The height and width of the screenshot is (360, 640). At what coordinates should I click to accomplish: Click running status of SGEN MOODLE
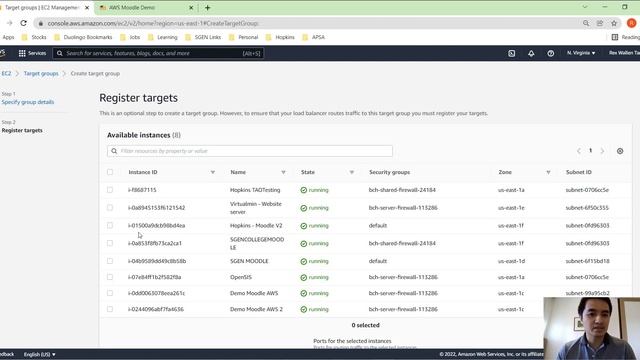314,261
